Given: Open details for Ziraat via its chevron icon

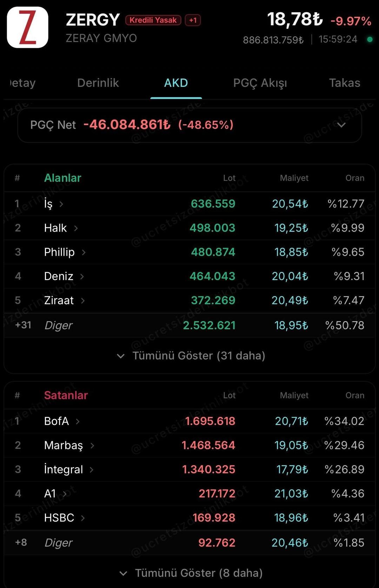Looking at the screenshot, I should [83, 300].
